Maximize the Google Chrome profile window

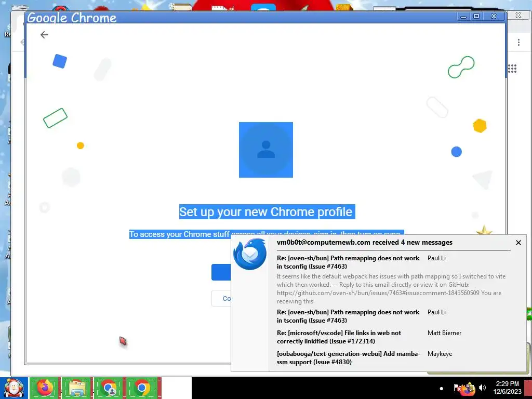point(476,16)
